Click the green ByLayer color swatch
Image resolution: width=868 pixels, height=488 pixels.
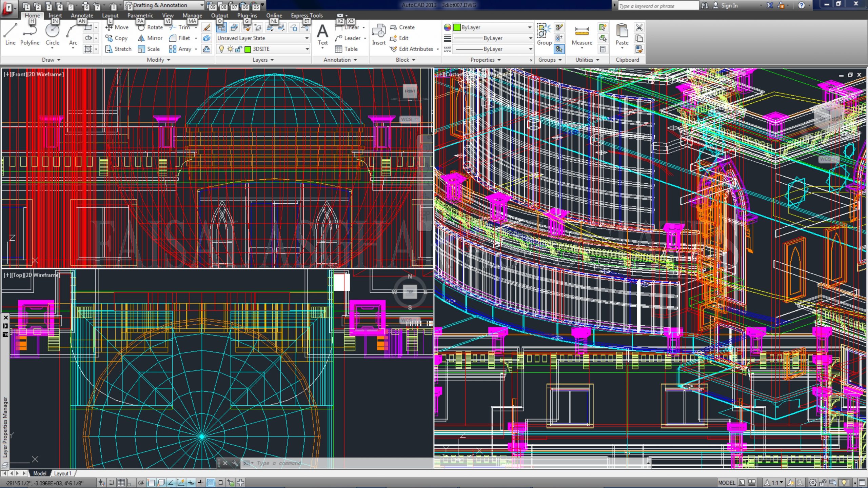click(x=458, y=27)
